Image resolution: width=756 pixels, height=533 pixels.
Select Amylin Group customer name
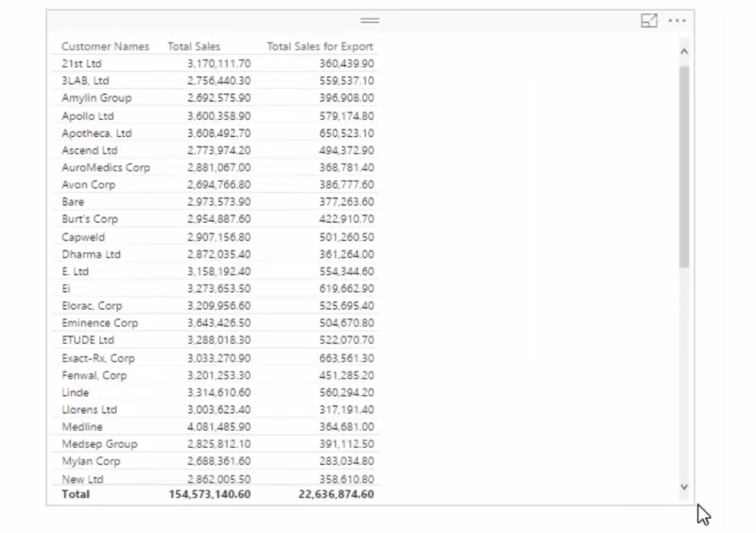point(96,98)
